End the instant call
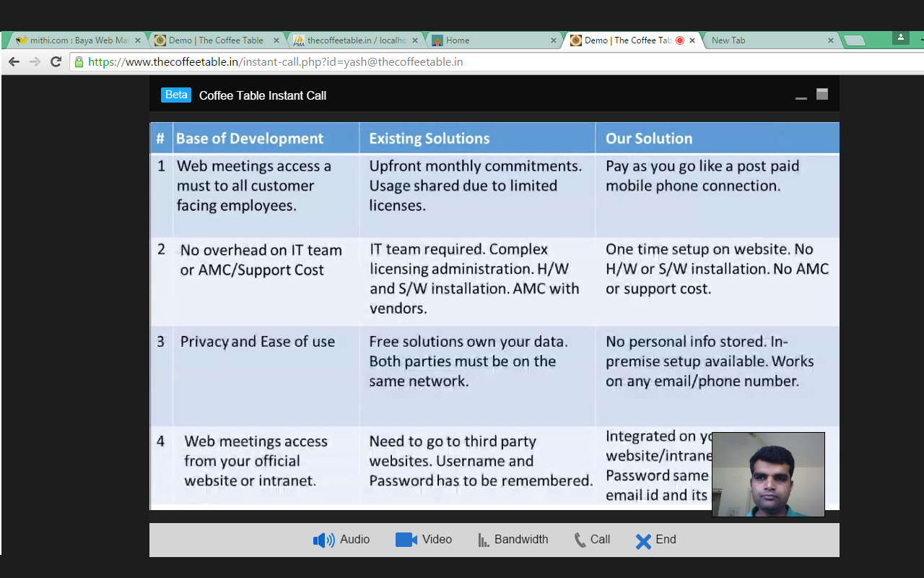 643,540
